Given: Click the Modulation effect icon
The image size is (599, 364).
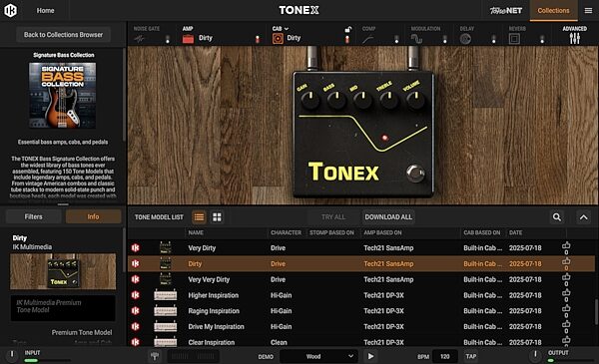Looking at the screenshot, I should [x=416, y=39].
